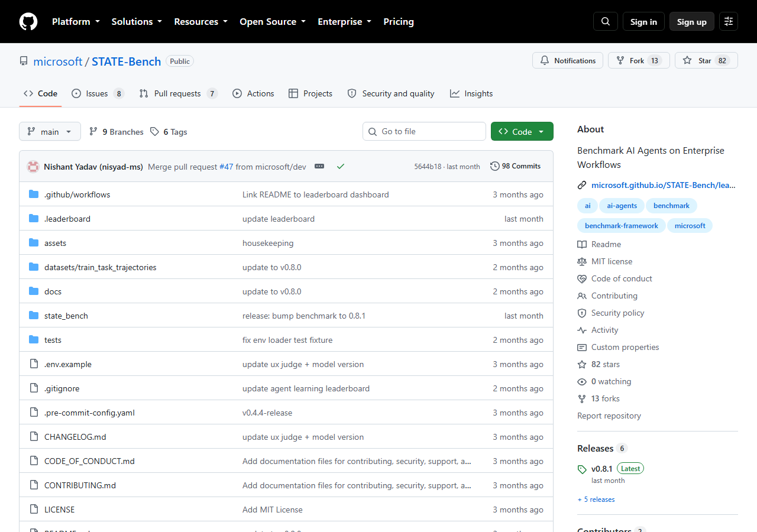Click the book icon beside Readme
757x532 pixels.
coord(582,244)
